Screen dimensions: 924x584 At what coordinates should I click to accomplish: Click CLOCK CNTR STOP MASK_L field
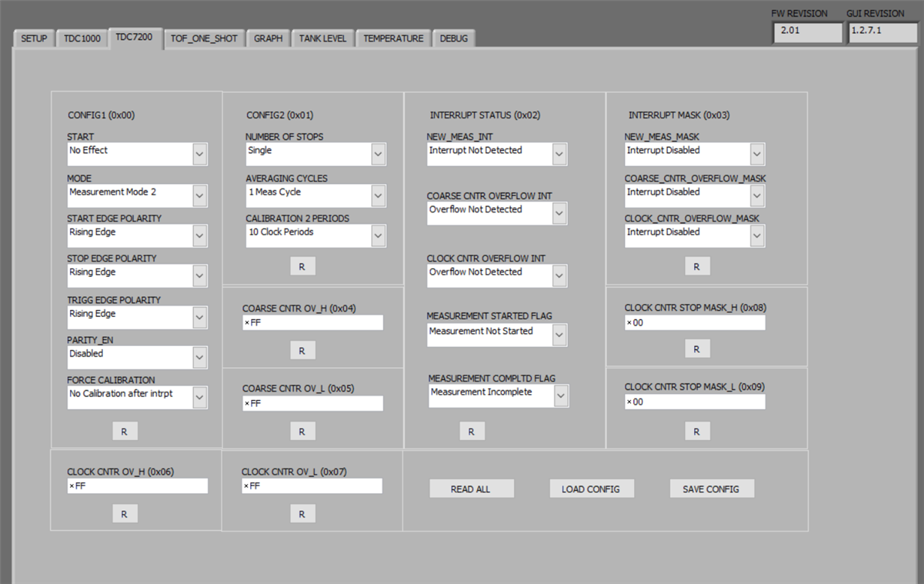click(695, 402)
